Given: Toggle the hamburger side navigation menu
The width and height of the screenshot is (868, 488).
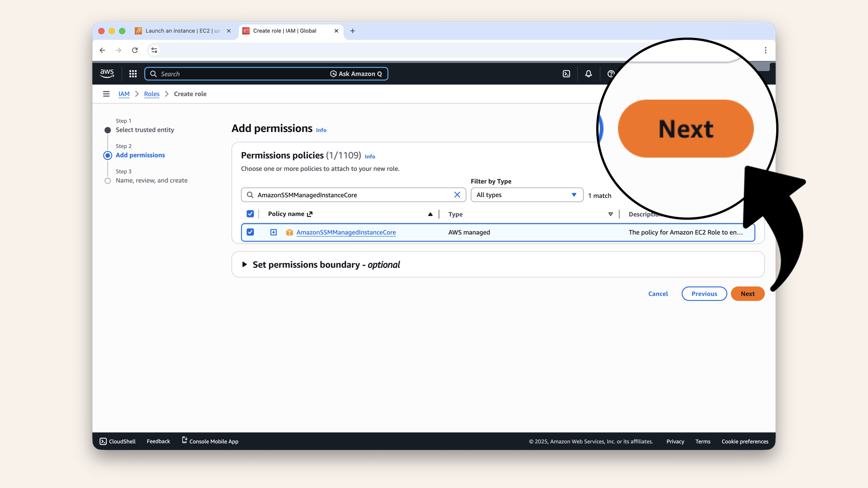Looking at the screenshot, I should 106,94.
